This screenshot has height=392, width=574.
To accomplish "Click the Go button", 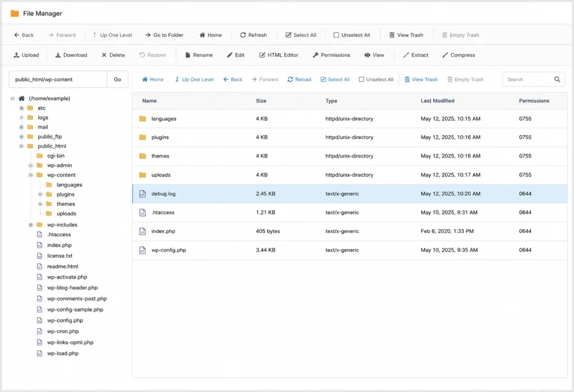I will [118, 80].
